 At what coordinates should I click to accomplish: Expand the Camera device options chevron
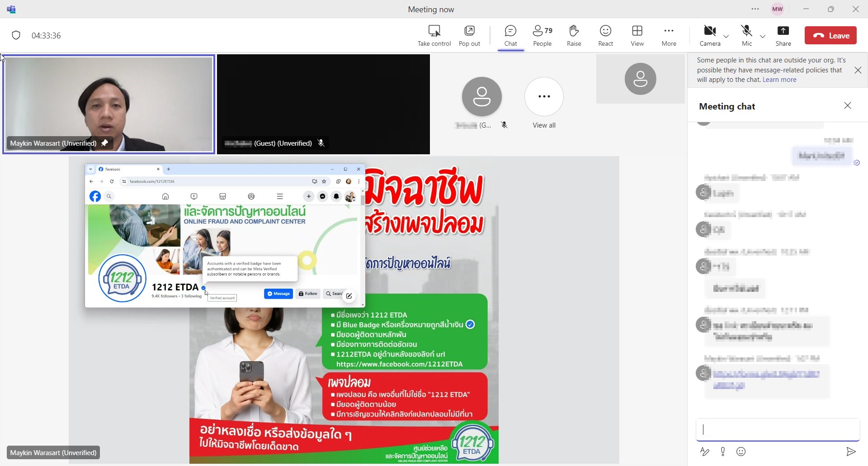[726, 36]
